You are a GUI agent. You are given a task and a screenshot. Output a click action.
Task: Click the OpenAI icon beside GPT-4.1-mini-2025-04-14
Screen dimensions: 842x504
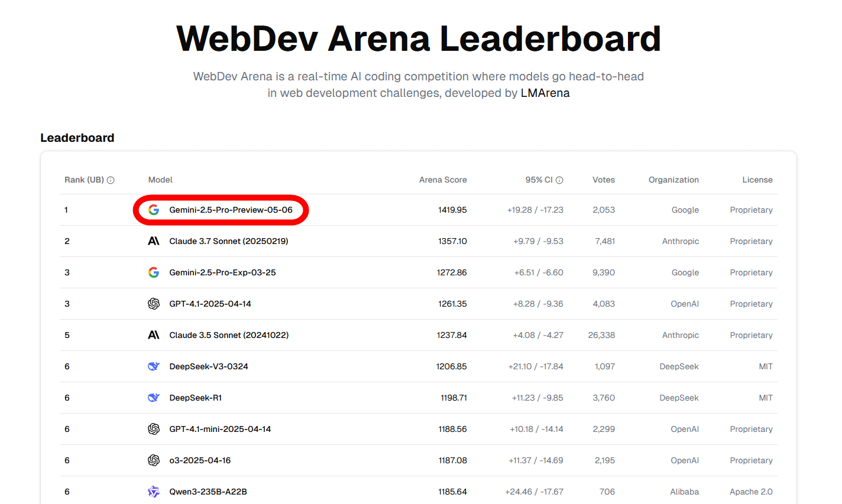pyautogui.click(x=154, y=429)
